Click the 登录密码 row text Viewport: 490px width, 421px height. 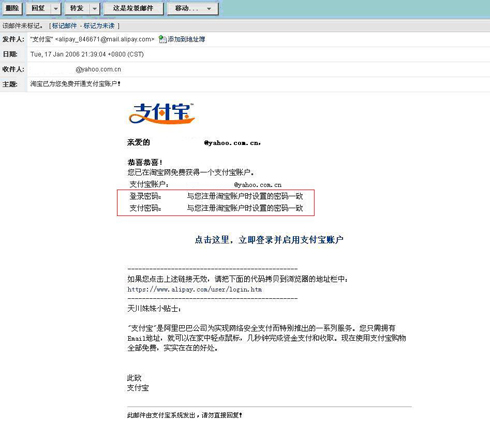(x=216, y=196)
